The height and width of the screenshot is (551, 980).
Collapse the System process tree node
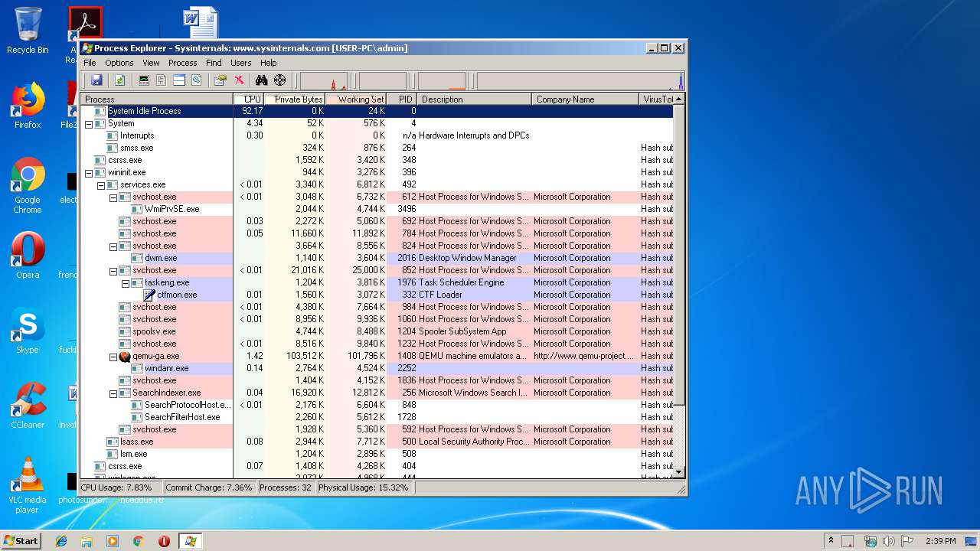(89, 123)
